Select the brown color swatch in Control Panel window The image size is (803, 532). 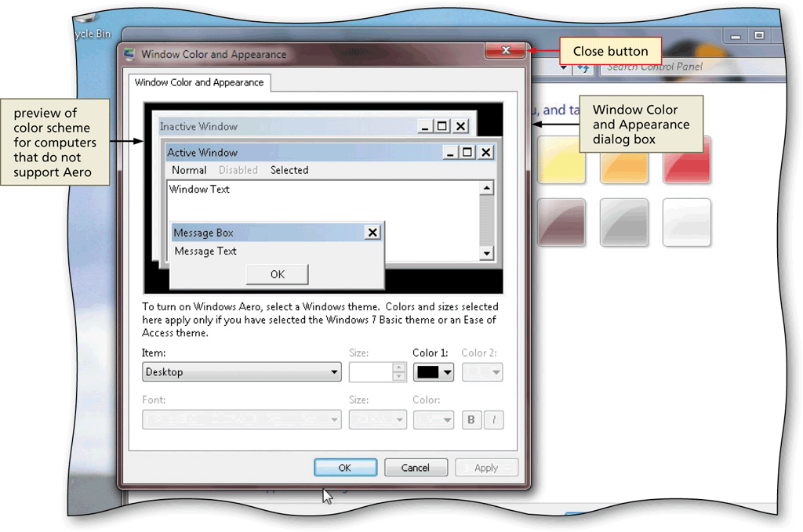coord(561,222)
